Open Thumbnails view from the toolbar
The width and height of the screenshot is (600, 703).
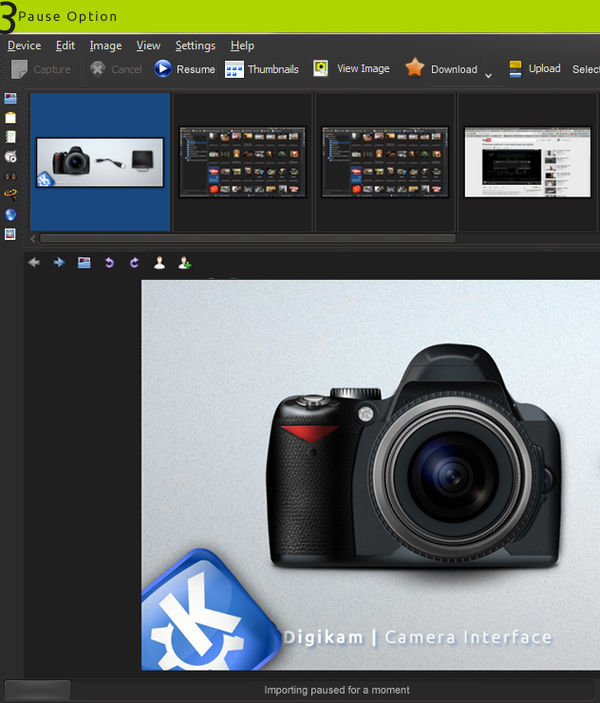pyautogui.click(x=261, y=69)
